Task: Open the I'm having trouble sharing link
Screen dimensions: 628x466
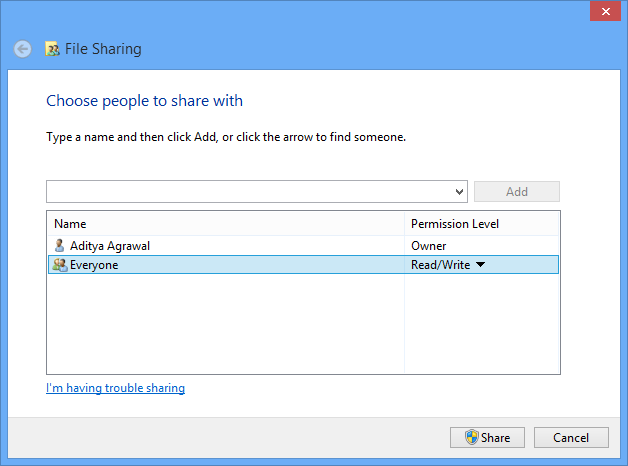Action: pyautogui.click(x=115, y=388)
